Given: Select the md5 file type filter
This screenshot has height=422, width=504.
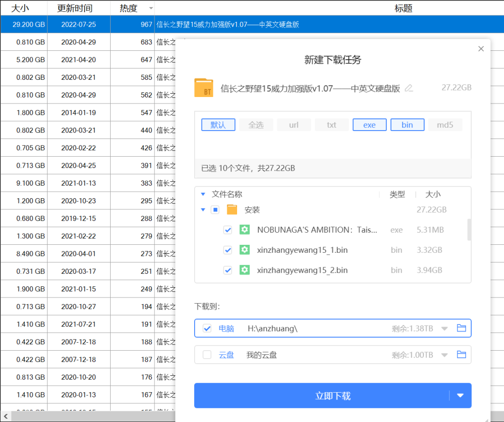Looking at the screenshot, I should pyautogui.click(x=445, y=125).
